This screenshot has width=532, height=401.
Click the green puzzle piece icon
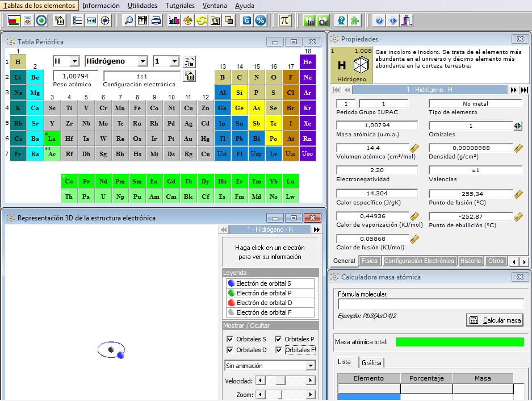(355, 20)
